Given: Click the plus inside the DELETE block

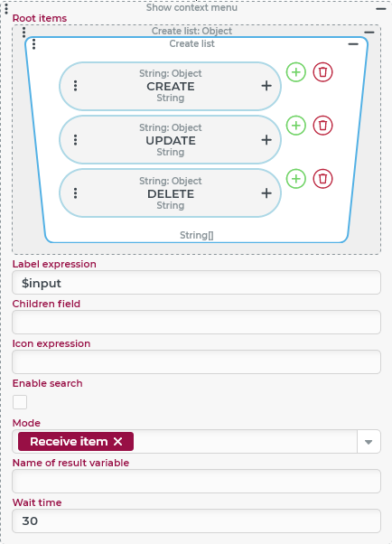Looking at the screenshot, I should [266, 193].
